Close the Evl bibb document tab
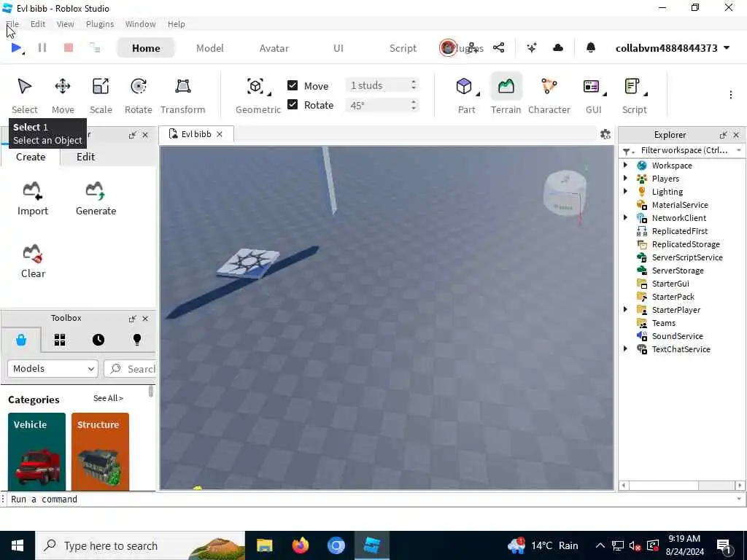The height and width of the screenshot is (560, 747). [x=219, y=134]
